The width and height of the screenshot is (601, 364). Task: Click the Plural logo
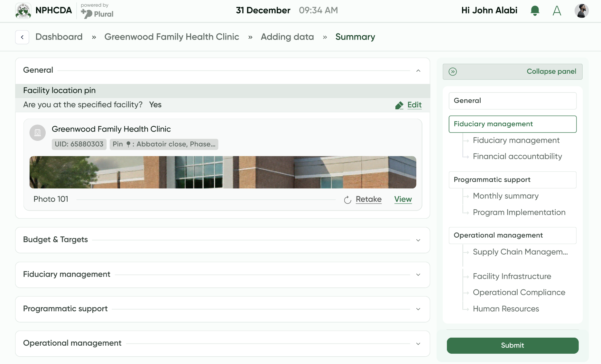tap(97, 14)
